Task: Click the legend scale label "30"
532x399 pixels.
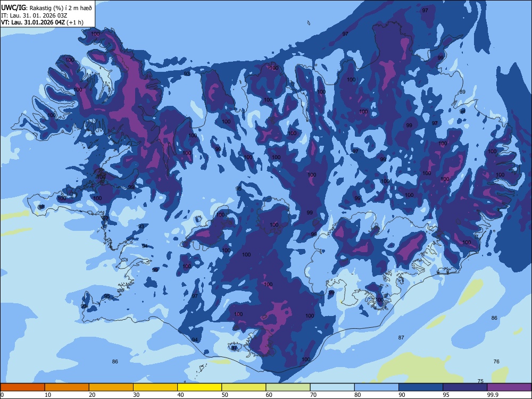Action: click(x=136, y=395)
